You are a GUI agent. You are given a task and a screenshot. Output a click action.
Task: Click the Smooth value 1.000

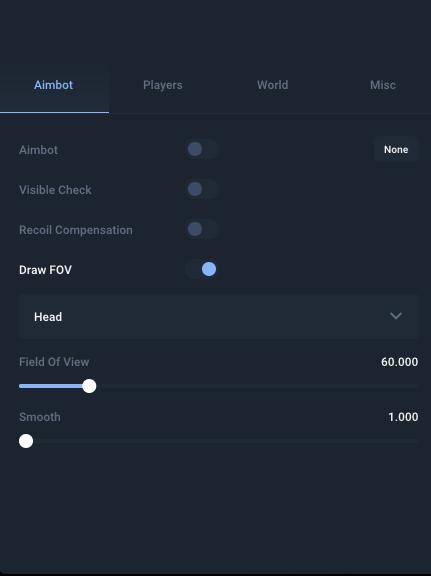tap(403, 417)
